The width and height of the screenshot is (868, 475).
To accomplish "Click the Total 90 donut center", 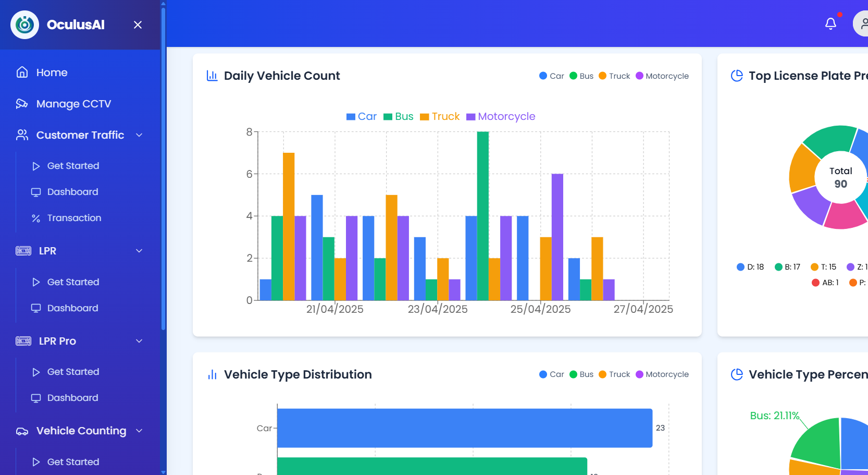I will pos(840,177).
